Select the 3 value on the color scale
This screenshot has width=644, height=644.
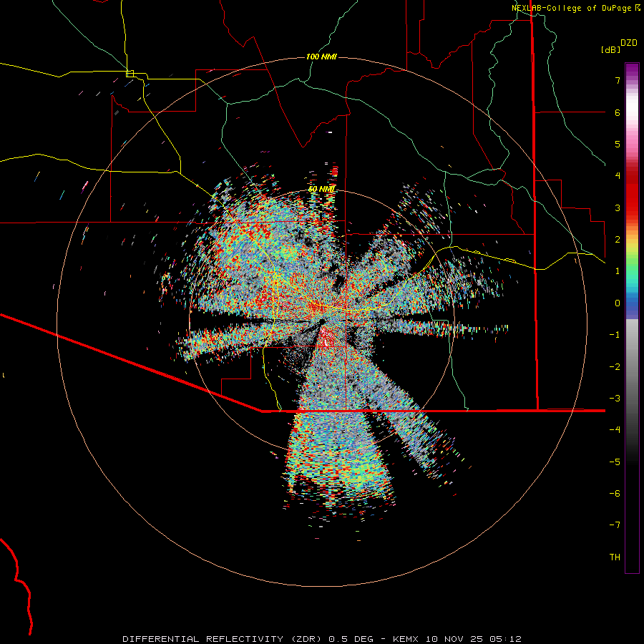pyautogui.click(x=618, y=208)
